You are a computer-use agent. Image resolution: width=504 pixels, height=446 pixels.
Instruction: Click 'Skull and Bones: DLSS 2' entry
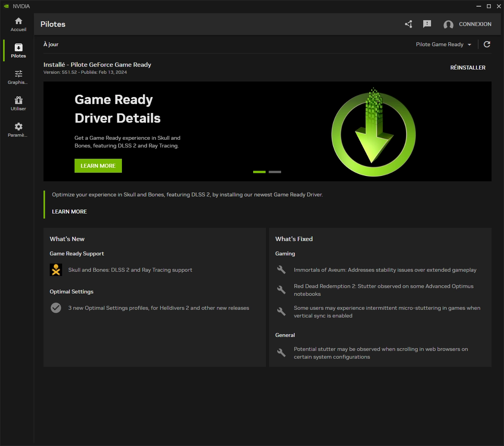(x=130, y=270)
